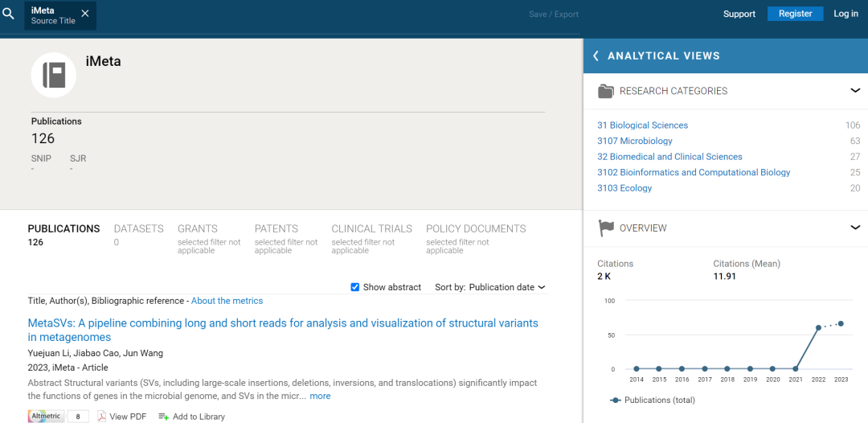Click the 2022 data point on chart
Viewport: 868px width, 423px height.
(x=818, y=328)
